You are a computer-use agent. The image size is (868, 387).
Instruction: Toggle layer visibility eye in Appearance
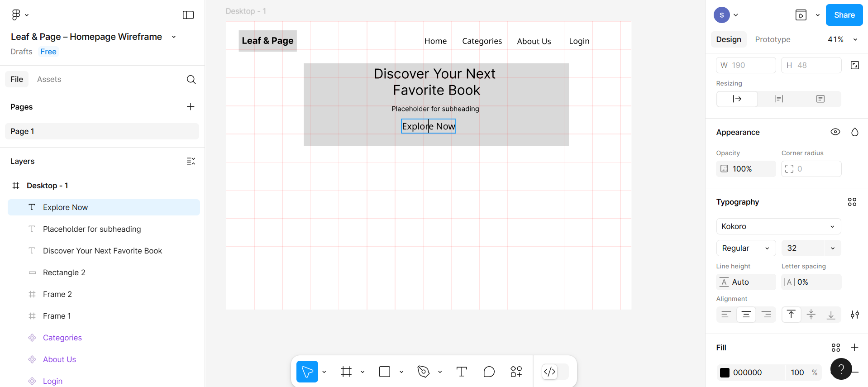pyautogui.click(x=835, y=132)
